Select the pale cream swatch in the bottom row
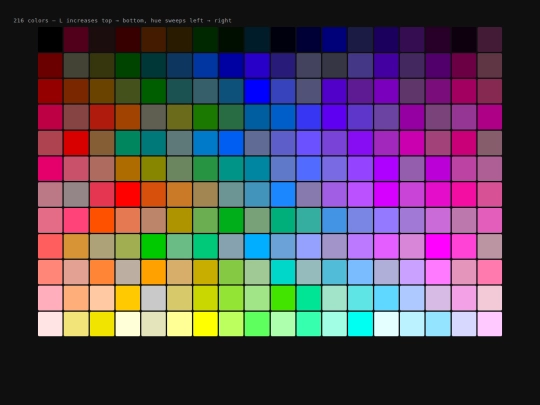 128,324
